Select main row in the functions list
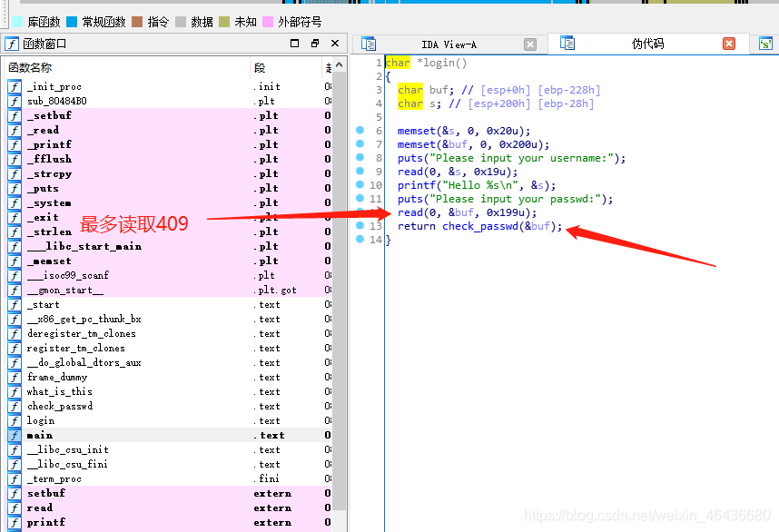 click(169, 435)
